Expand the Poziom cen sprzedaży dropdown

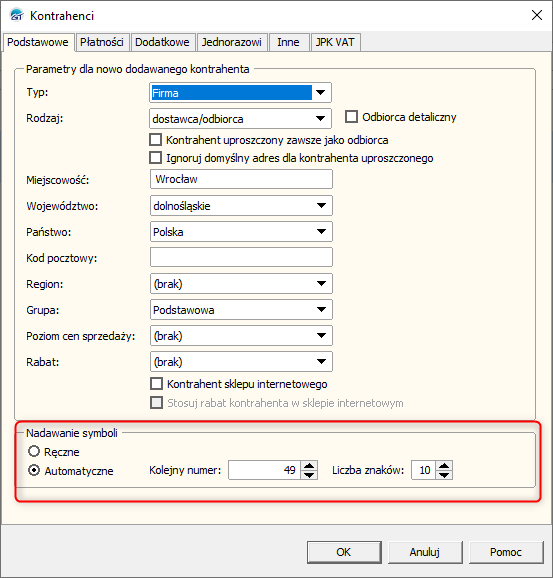241,336
